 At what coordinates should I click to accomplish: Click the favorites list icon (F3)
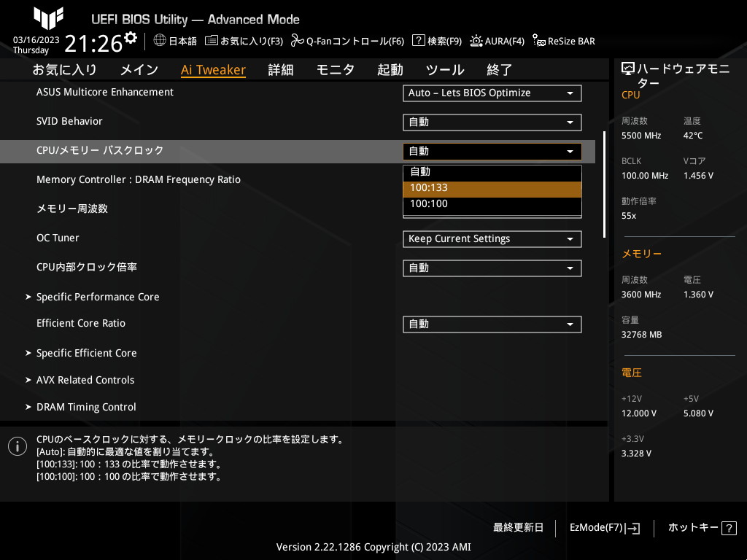pyautogui.click(x=211, y=41)
